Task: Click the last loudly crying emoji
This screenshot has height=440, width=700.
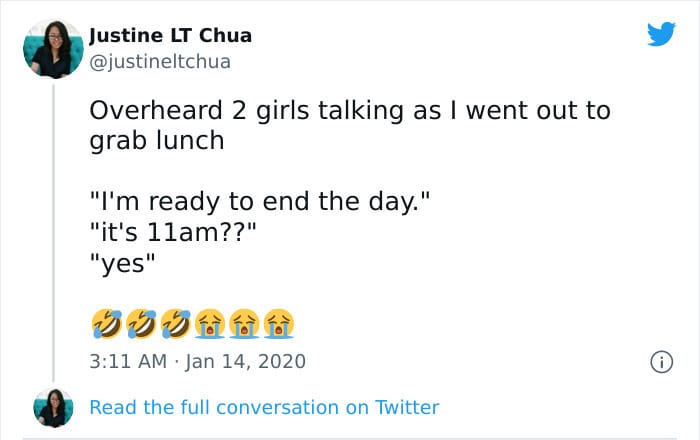Action: click(279, 322)
